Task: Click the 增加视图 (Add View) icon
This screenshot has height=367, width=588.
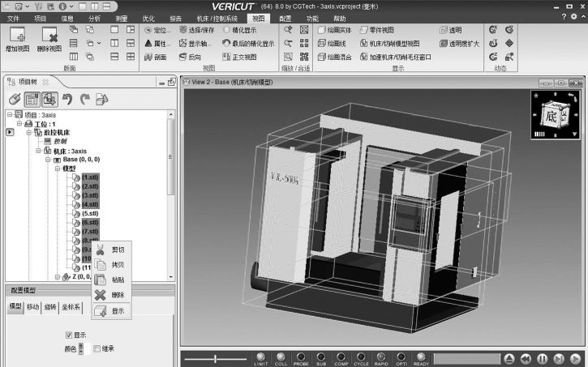Action: pyautogui.click(x=18, y=37)
